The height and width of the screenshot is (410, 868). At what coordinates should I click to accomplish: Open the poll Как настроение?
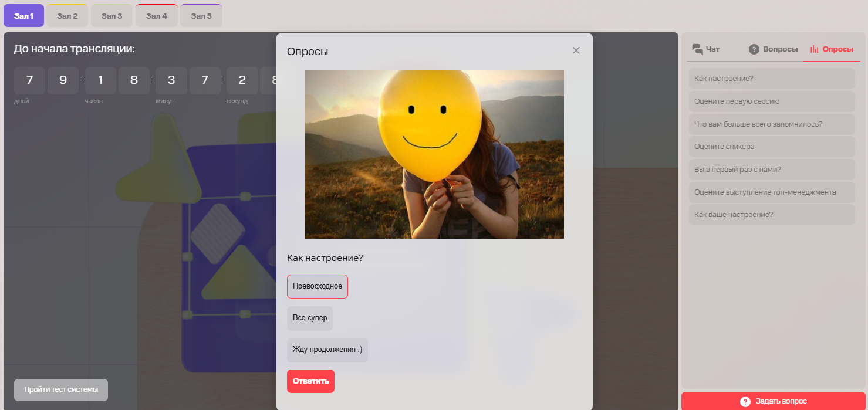tap(772, 79)
